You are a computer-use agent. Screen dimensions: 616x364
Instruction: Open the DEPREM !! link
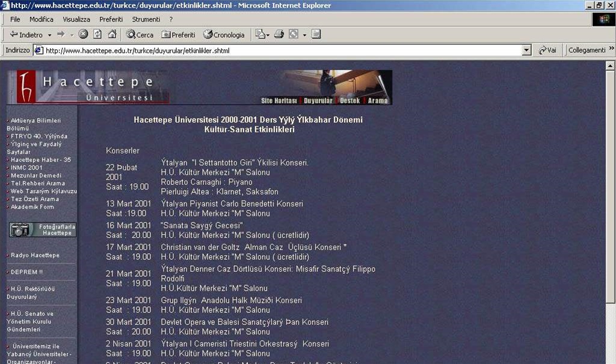coord(26,272)
